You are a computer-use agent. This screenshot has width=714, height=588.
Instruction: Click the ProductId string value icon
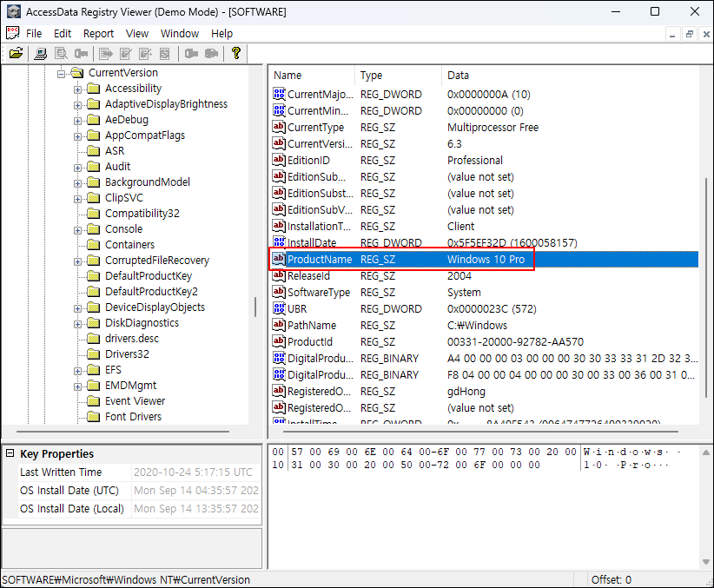[279, 341]
